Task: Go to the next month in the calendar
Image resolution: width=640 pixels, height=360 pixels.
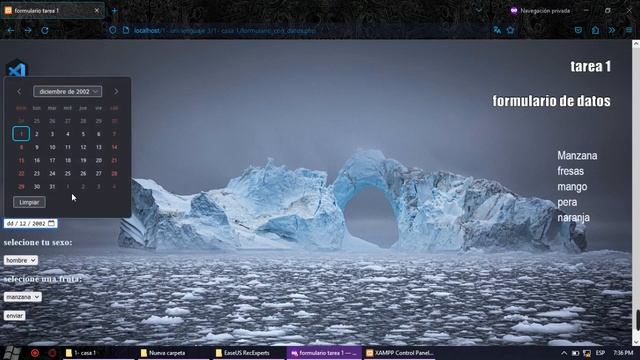Action: coord(116,91)
